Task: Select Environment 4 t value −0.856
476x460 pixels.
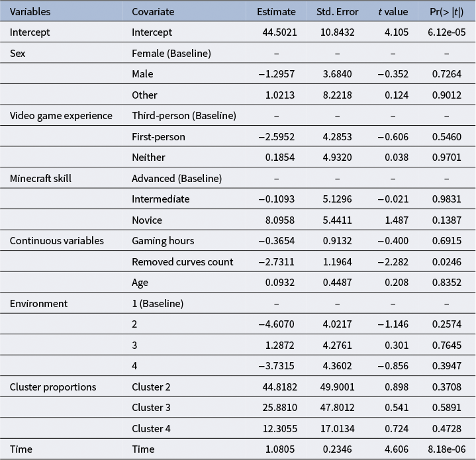Action: click(393, 366)
